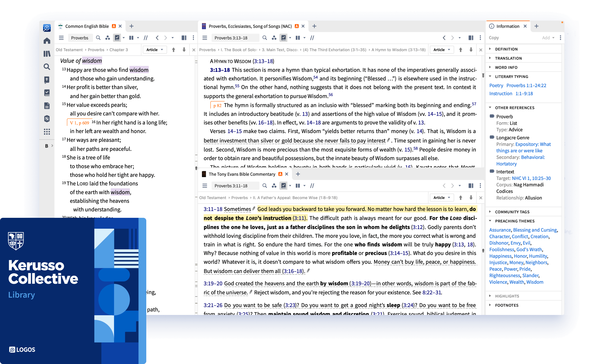Open the kebab menu of the Common English Bible panel
Image resolution: width=590 pixels, height=364 pixels.
point(193,38)
